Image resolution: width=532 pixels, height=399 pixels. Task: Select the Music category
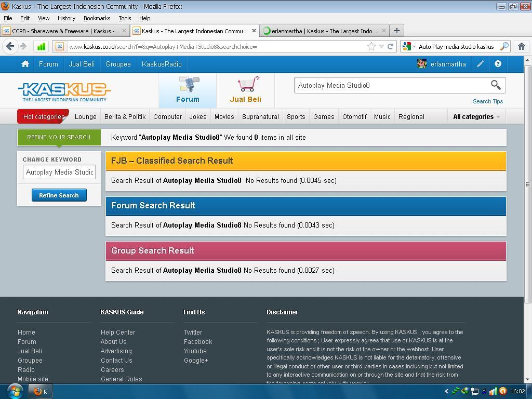(x=382, y=117)
